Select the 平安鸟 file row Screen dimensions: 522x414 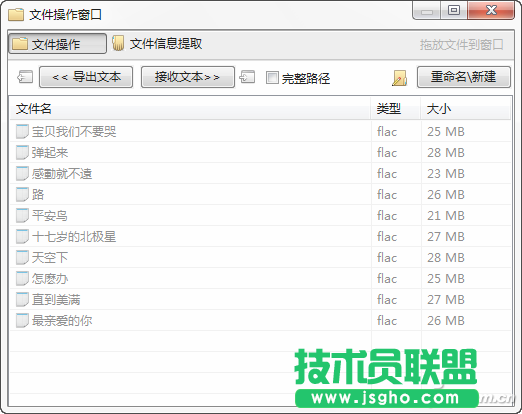pos(260,215)
